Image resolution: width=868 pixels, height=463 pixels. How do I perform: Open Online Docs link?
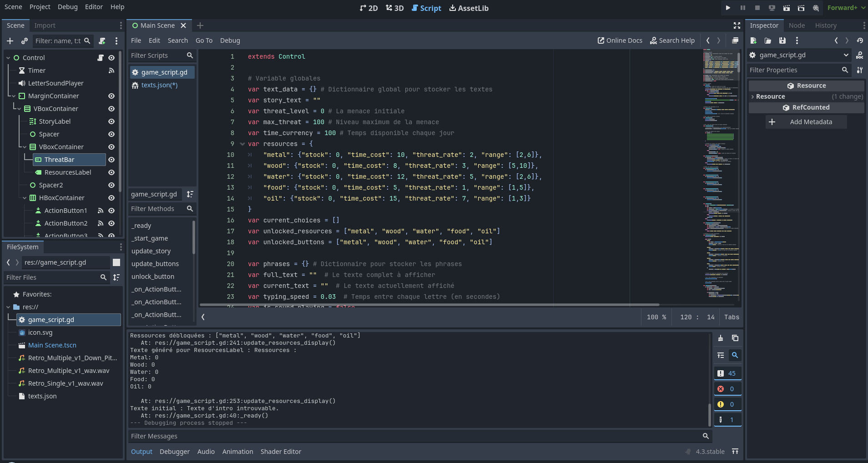(x=620, y=40)
